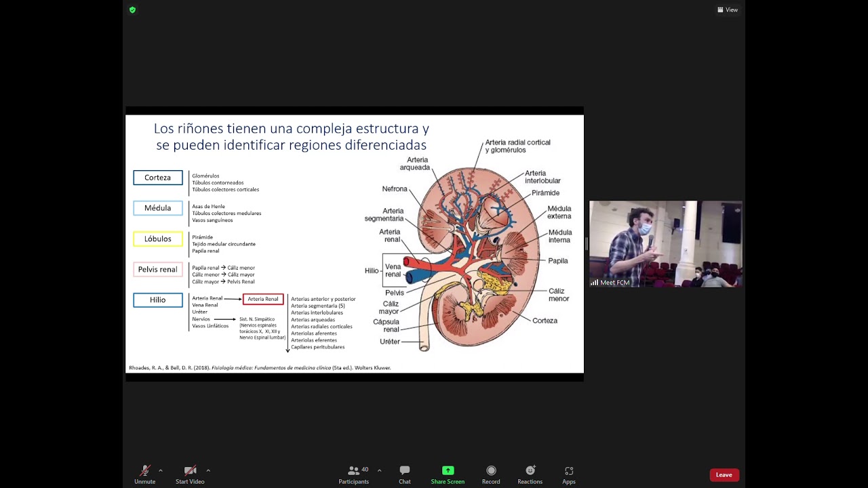Click the Hilio box on slide

(158, 300)
